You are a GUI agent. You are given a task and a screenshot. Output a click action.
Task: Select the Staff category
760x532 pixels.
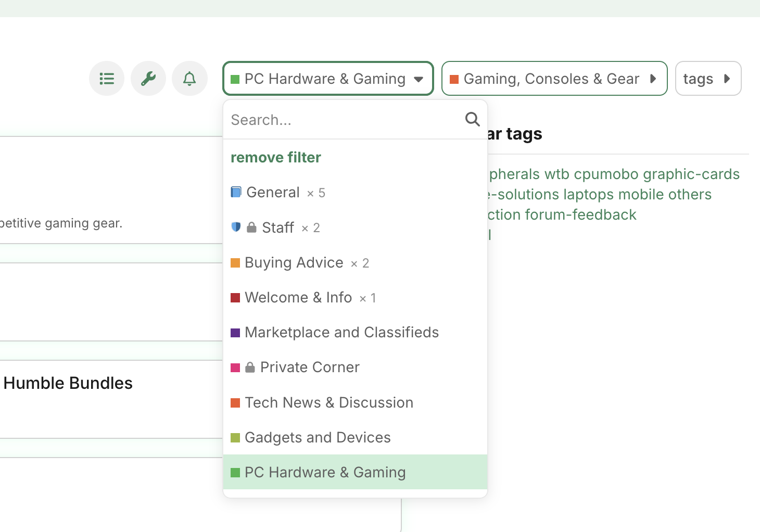[x=355, y=227]
